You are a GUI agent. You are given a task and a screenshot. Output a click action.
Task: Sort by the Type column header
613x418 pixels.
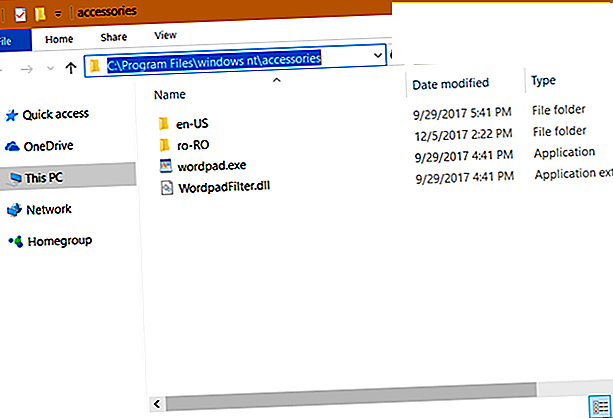[x=543, y=81]
